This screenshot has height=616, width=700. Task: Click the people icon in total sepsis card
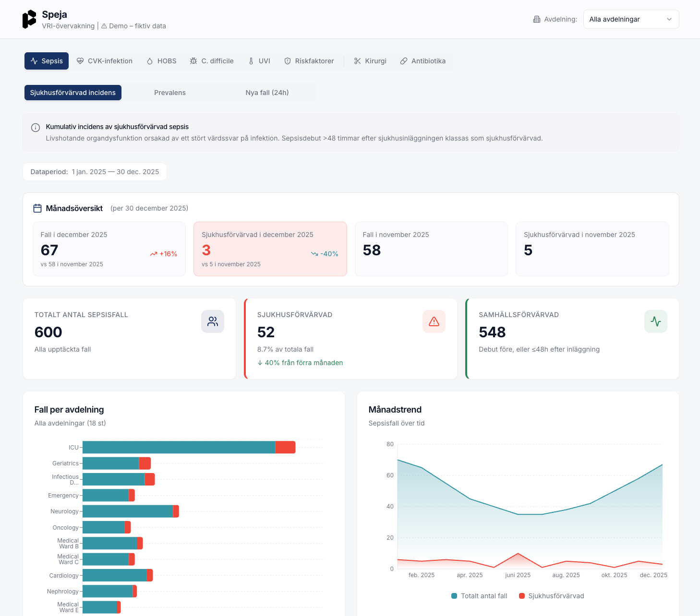[x=213, y=321]
